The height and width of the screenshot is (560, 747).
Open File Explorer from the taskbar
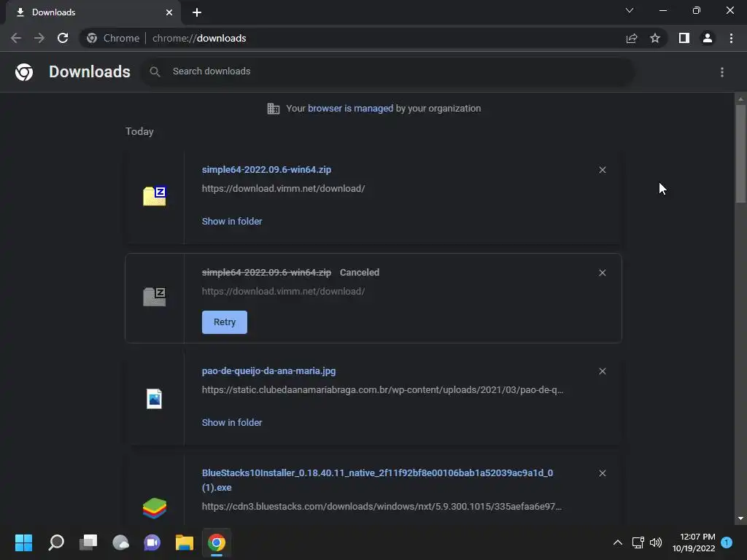tap(185, 542)
